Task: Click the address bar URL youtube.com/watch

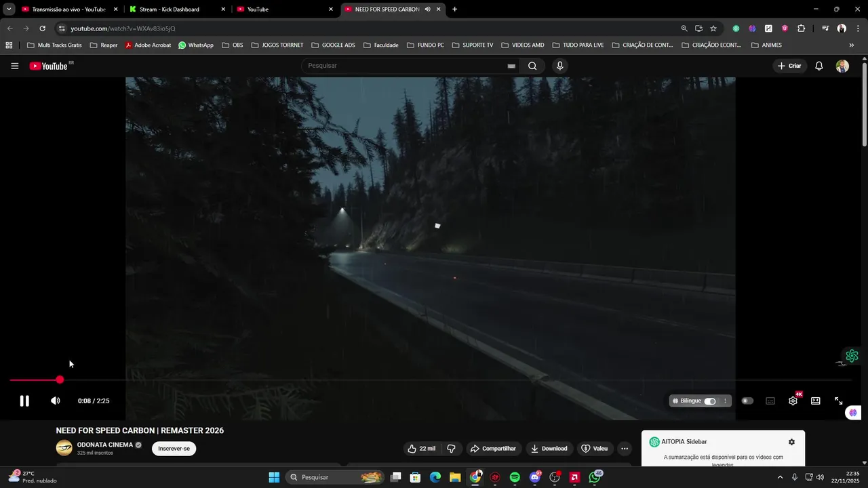Action: [123, 28]
